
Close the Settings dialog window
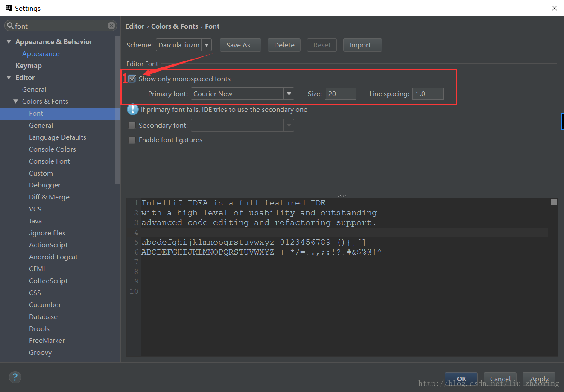pos(554,8)
